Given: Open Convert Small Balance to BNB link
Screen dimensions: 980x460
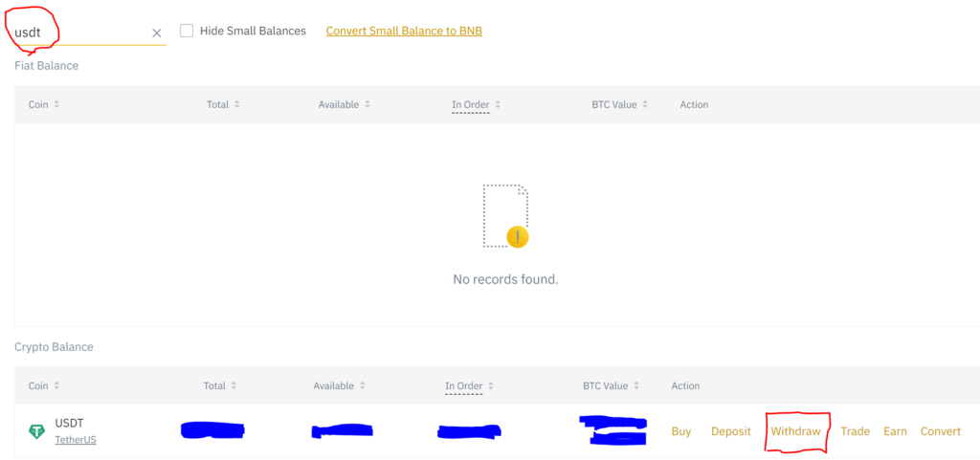Looking at the screenshot, I should 404,31.
